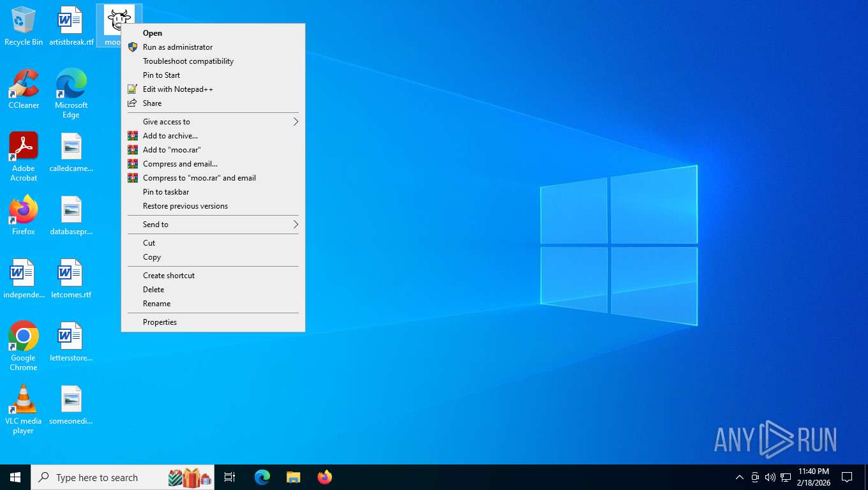Choose Rename from the context menu
Screen dimensions: 868x490
213,304
